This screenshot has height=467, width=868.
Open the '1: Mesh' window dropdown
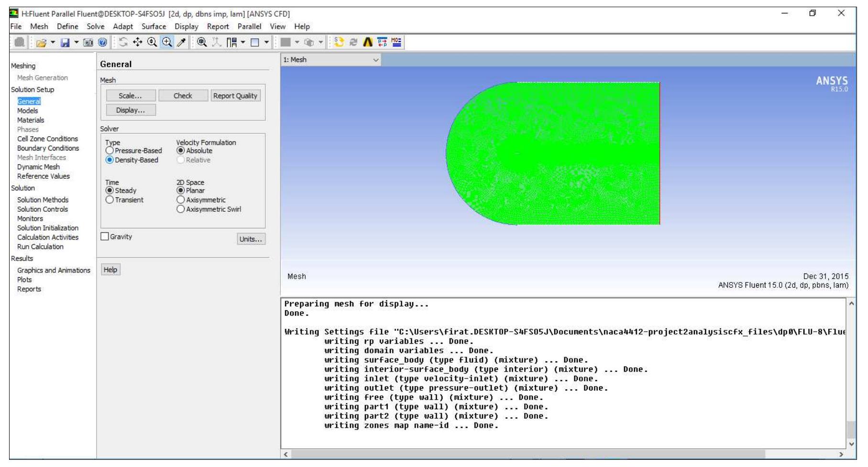tap(375, 60)
